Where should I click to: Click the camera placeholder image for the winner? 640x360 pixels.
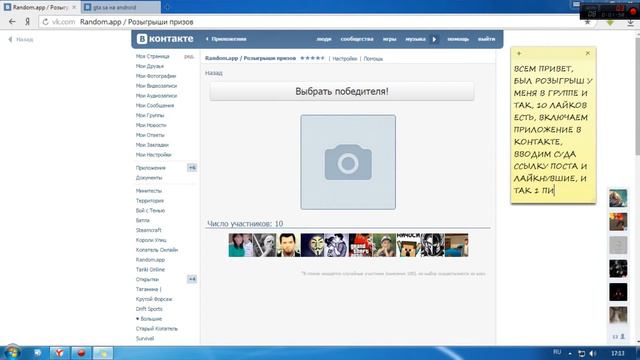pos(348,162)
